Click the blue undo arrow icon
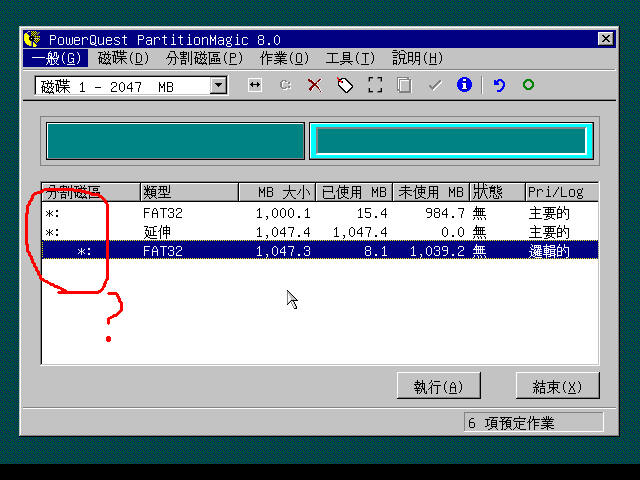The height and width of the screenshot is (480, 640). coord(499,85)
